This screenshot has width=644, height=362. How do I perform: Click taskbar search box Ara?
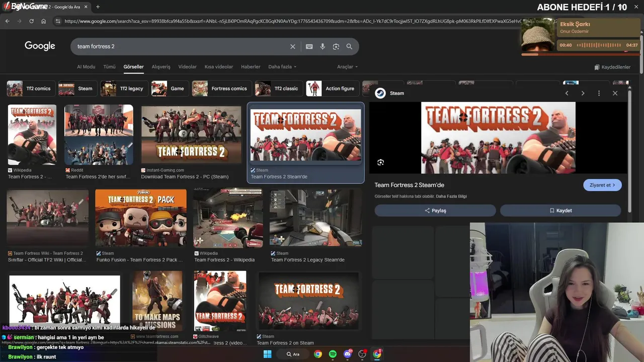pos(293,354)
